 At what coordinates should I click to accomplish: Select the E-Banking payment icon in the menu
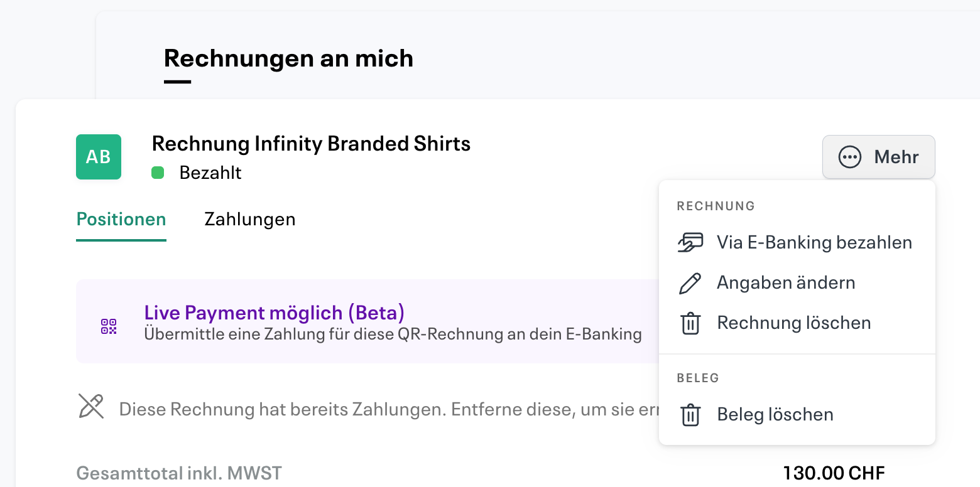pos(690,242)
